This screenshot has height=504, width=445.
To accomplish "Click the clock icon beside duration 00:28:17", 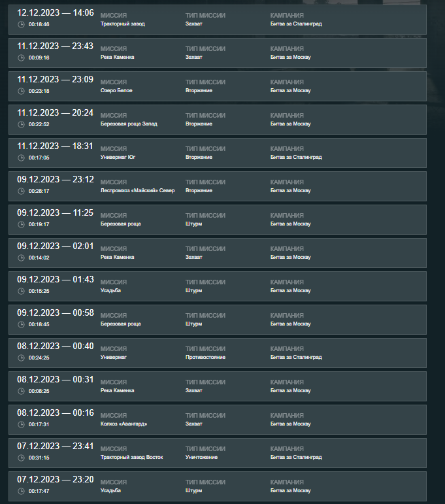I will pyautogui.click(x=21, y=192).
